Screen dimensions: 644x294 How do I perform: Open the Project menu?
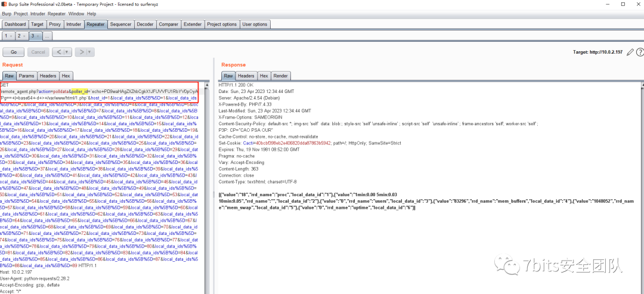[21, 14]
